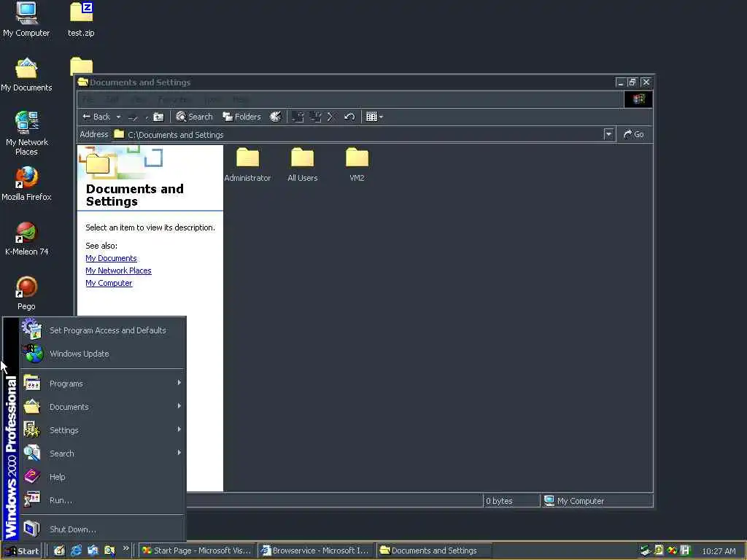The height and width of the screenshot is (560, 747).
Task: Launch K-Meleon 74 desktop shortcut
Action: click(x=26, y=238)
